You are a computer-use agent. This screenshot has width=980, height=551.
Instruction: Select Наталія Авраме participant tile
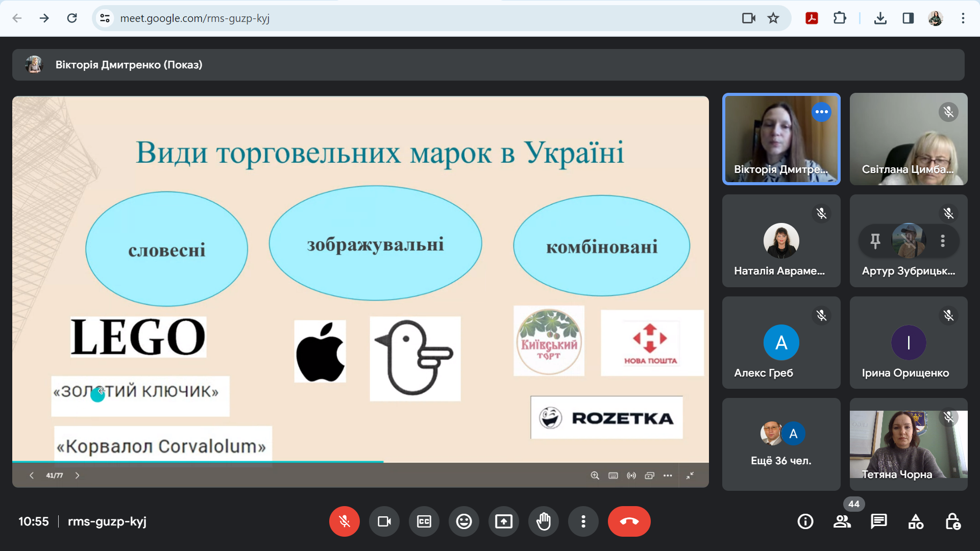pyautogui.click(x=781, y=241)
